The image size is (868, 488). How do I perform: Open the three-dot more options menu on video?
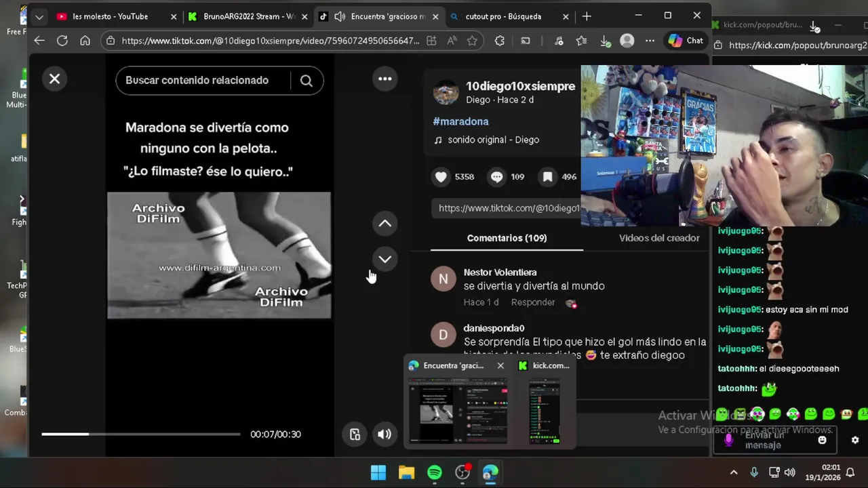[384, 79]
